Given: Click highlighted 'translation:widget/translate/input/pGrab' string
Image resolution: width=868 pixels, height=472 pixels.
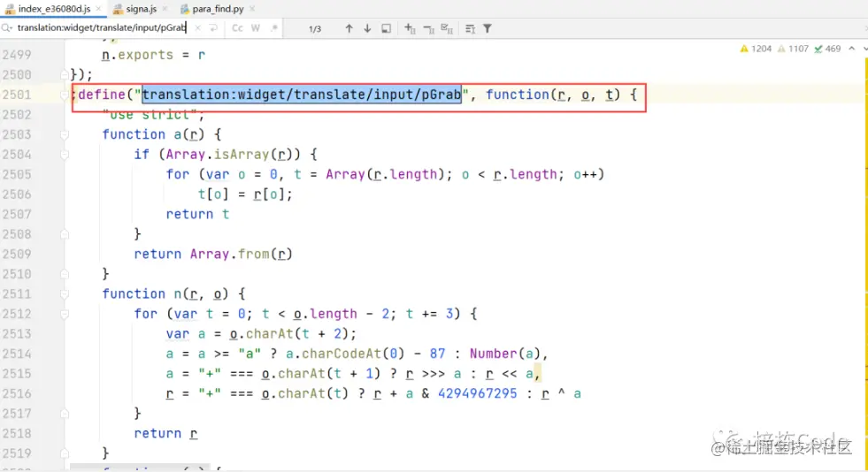Looking at the screenshot, I should point(302,95).
